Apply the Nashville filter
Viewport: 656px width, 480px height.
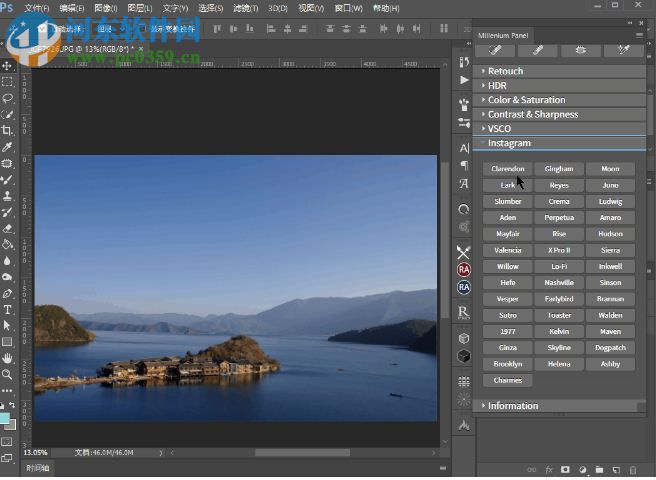pos(559,283)
